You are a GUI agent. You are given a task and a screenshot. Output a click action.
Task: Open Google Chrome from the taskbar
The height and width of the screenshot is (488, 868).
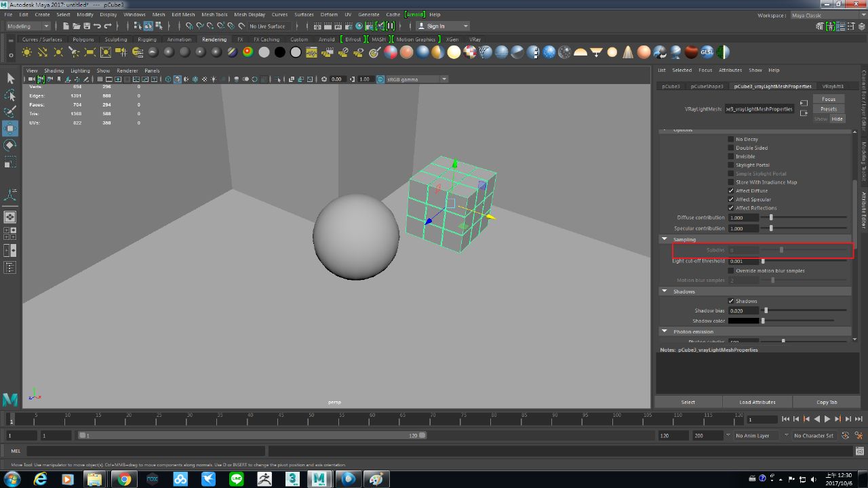(124, 479)
